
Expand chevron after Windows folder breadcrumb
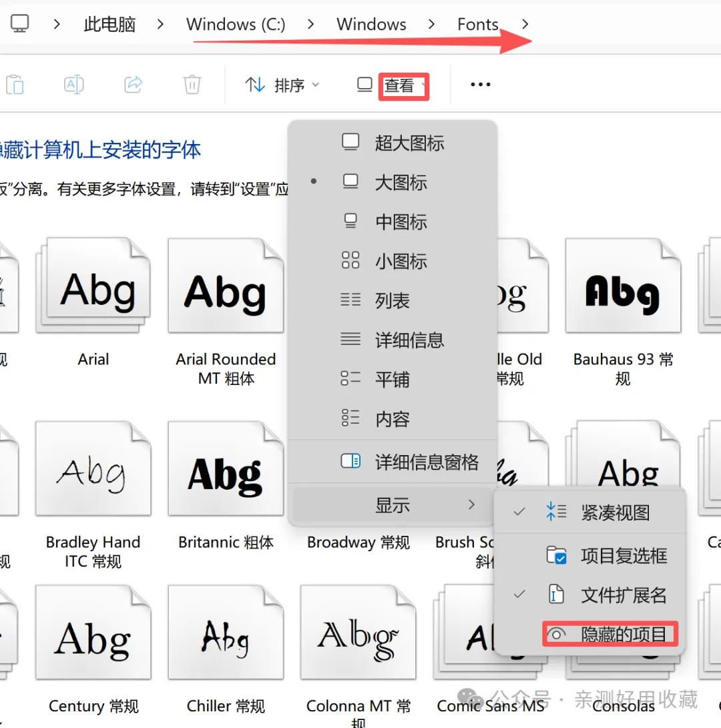(x=431, y=24)
